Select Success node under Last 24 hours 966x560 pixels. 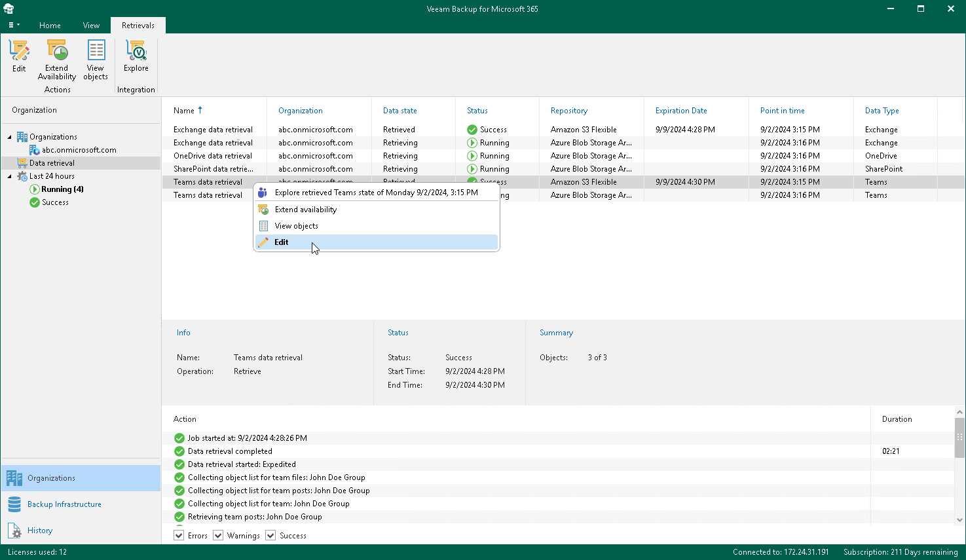tap(55, 202)
